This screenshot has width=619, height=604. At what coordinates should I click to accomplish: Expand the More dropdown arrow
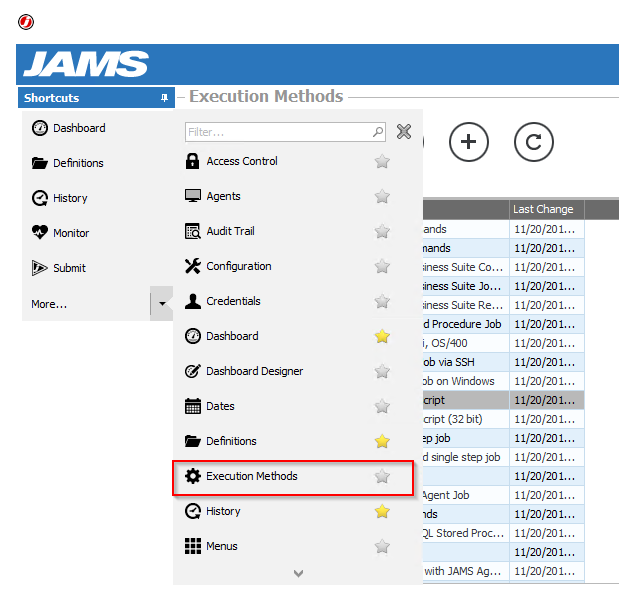(x=162, y=304)
